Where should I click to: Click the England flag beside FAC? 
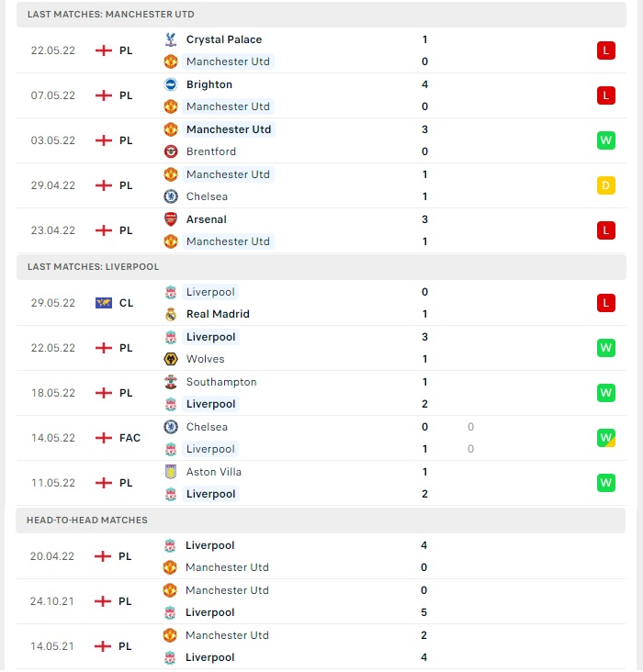104,438
